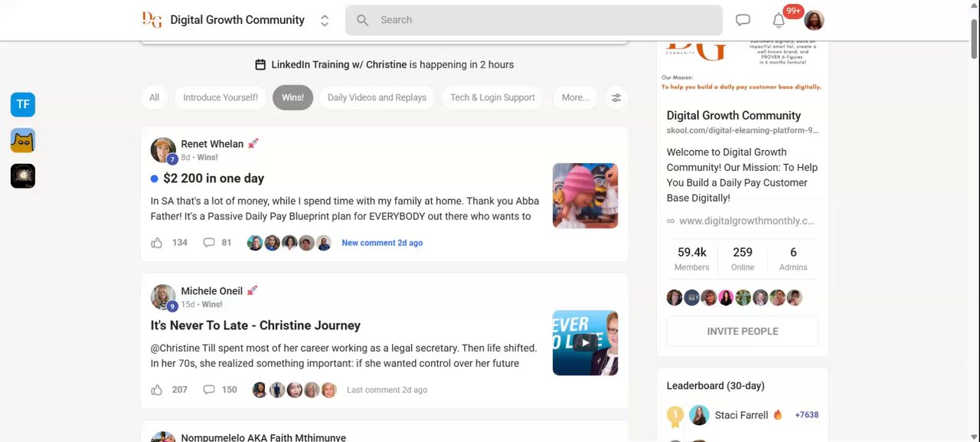The height and width of the screenshot is (442, 980).
Task: Click the gold first-place medal icon
Action: click(675, 416)
